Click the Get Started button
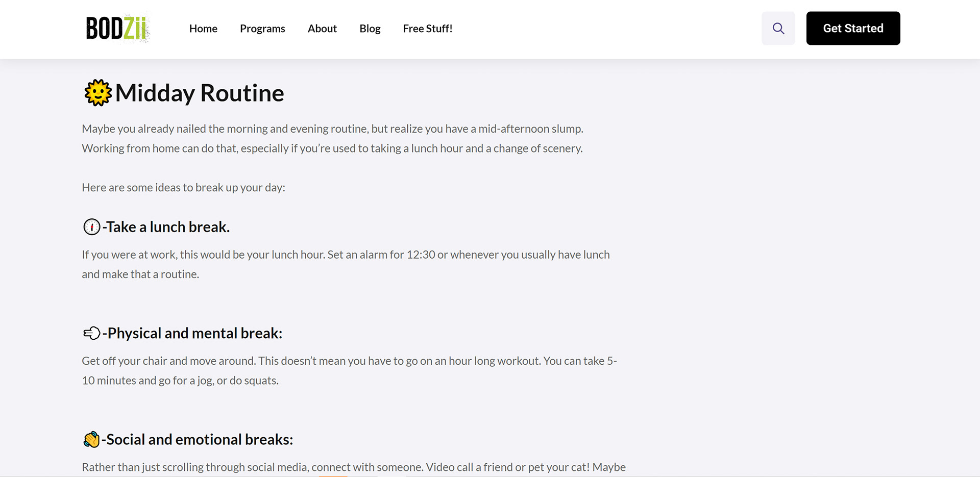 (x=853, y=29)
